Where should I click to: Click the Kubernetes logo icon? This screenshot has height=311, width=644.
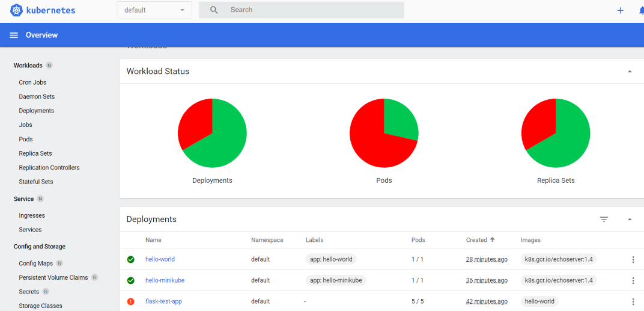click(x=16, y=10)
